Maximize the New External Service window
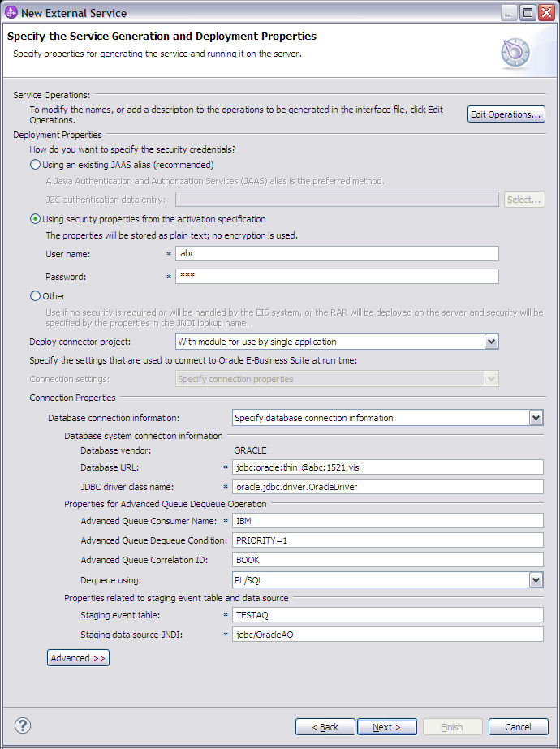560x749 pixels. point(528,13)
